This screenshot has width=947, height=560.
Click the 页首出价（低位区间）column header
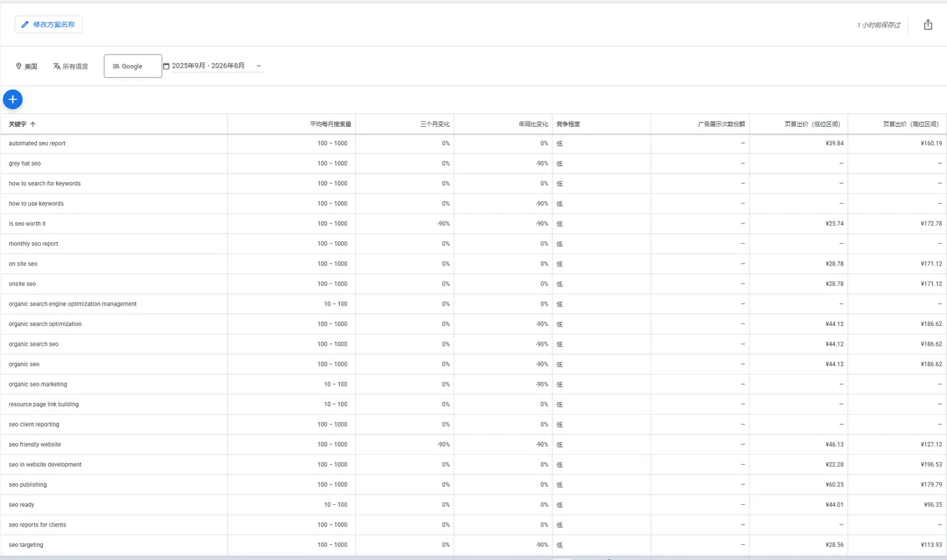812,124
